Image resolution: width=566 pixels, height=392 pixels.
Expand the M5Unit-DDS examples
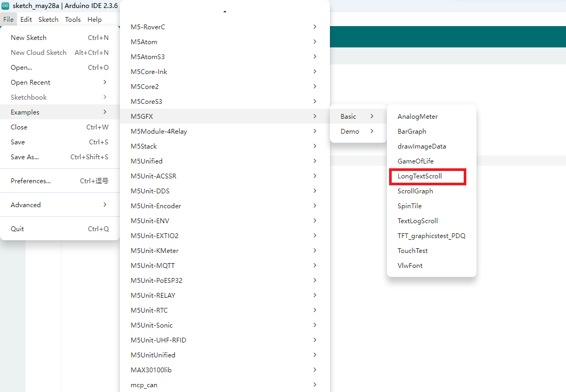coord(224,191)
